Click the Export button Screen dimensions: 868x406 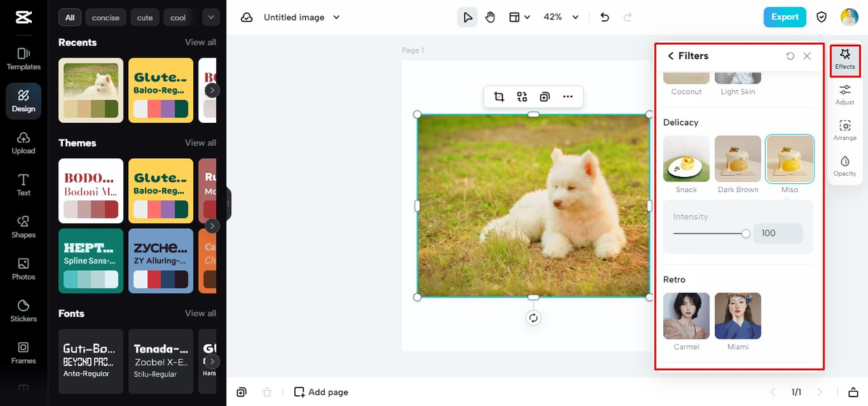(785, 17)
